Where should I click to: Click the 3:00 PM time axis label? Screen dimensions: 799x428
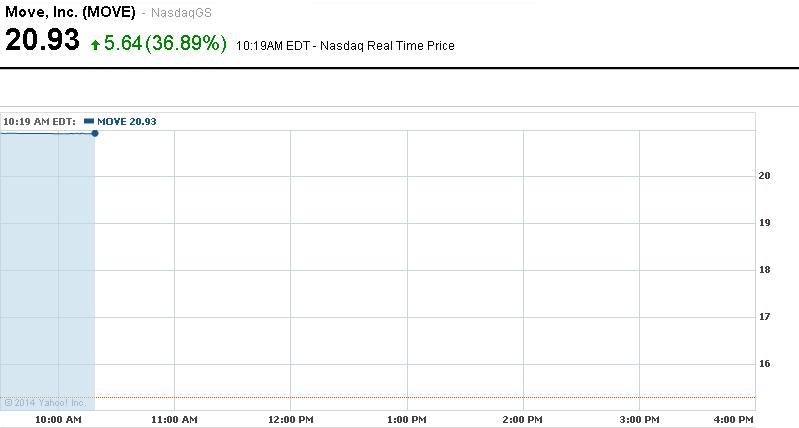(x=639, y=419)
